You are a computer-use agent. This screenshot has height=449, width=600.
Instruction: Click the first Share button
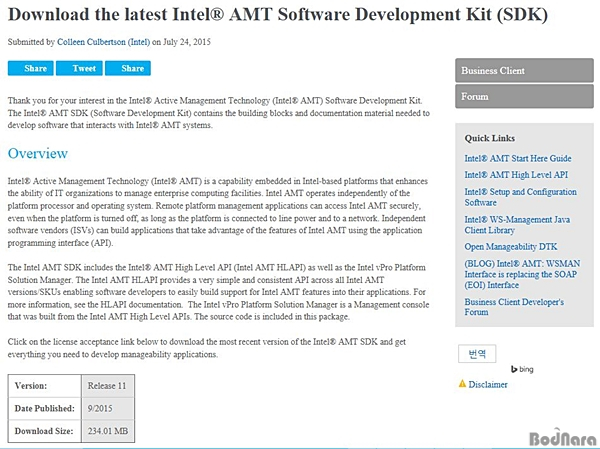coord(31,69)
